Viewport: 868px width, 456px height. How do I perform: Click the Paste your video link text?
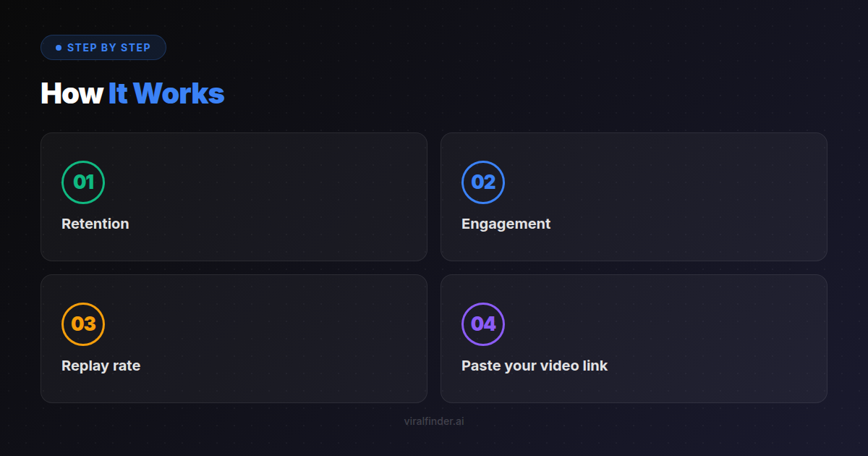point(535,366)
